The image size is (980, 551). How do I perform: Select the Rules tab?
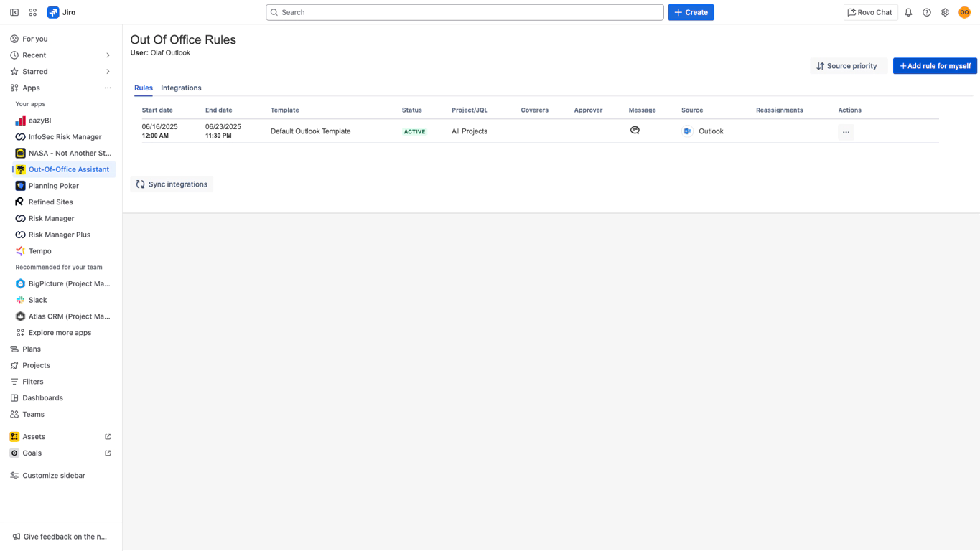144,88
